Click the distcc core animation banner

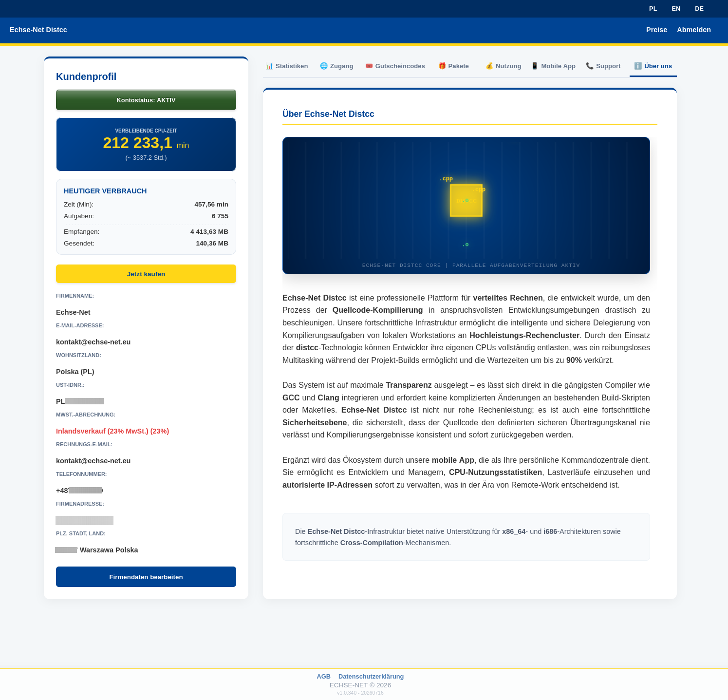[x=466, y=206]
